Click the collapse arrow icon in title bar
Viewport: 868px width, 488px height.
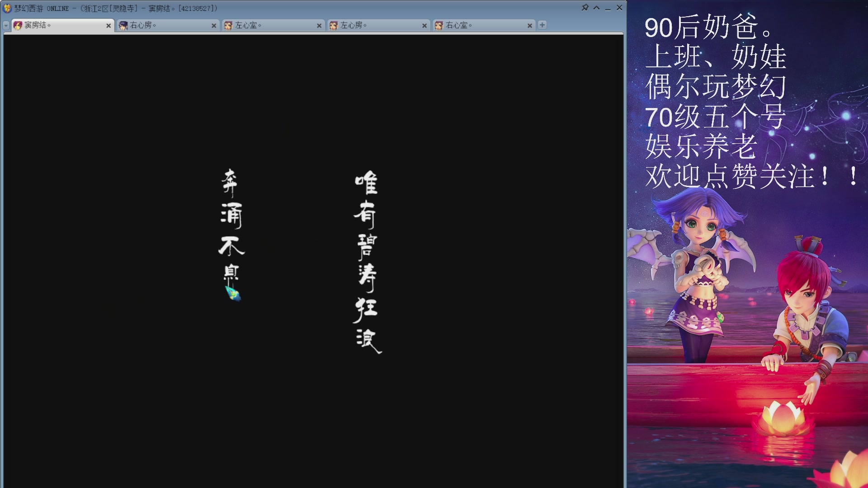[x=597, y=8]
